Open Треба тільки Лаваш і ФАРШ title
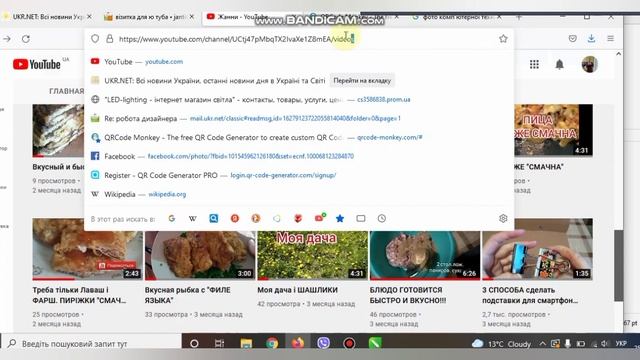 (x=79, y=295)
